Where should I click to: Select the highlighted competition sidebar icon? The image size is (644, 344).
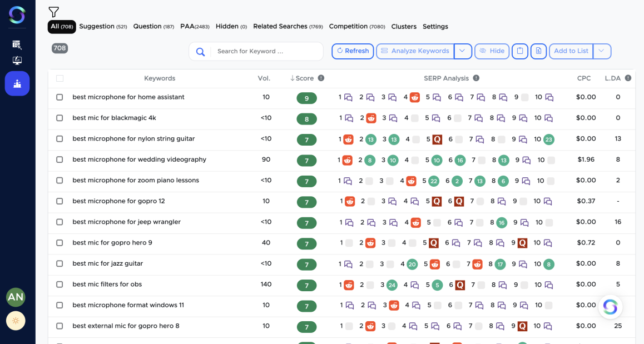[17, 83]
